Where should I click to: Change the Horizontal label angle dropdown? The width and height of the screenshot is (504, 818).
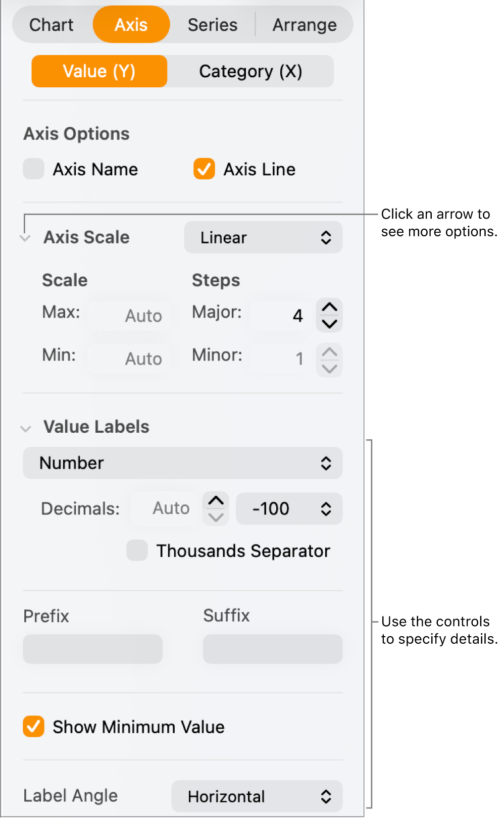(256, 796)
